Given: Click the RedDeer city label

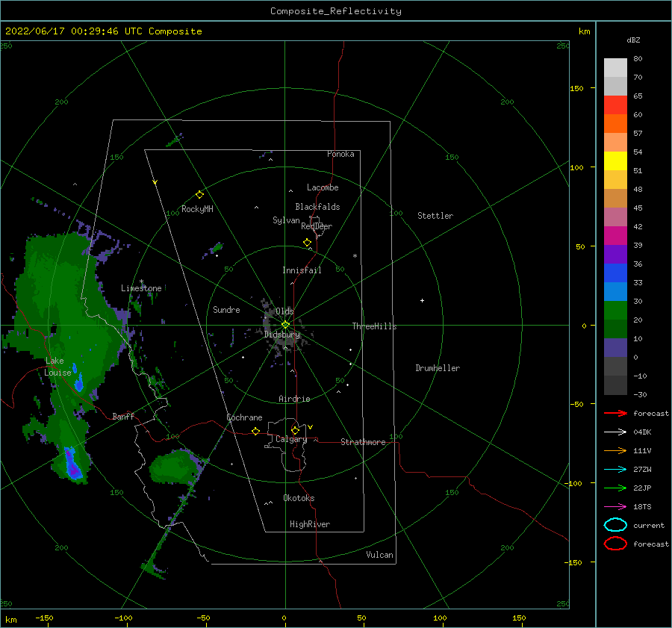Looking at the screenshot, I should click(317, 226).
